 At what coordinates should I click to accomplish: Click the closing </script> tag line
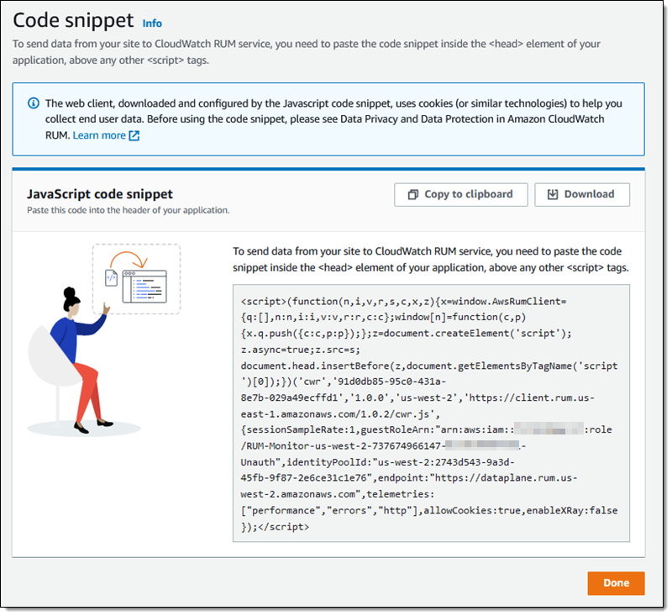coord(275,527)
